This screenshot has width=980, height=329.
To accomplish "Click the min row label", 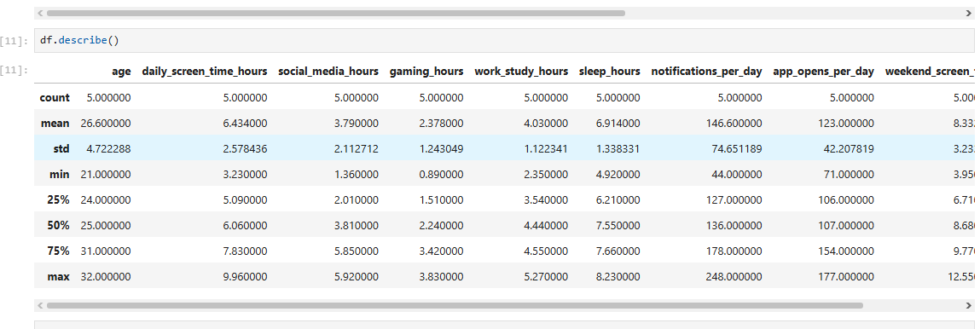I will tap(60, 175).
